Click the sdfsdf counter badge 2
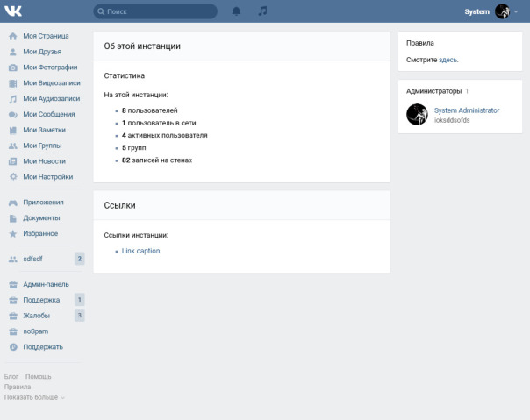 (80, 259)
